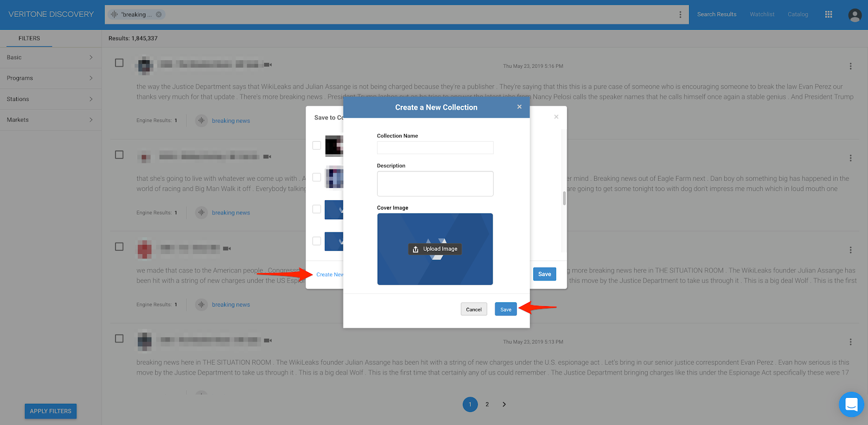
Task: Click the station logo on the first result
Action: [x=144, y=65]
